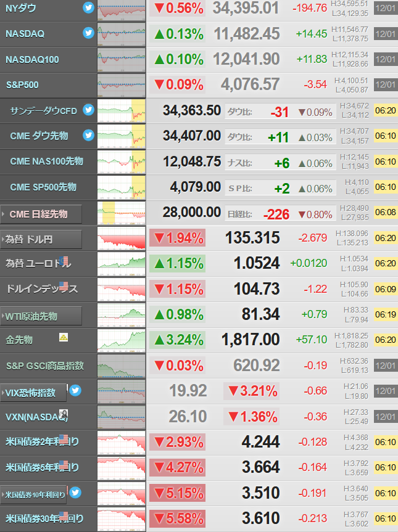Open the S&P500 link
The width and height of the screenshot is (398, 532).
click(22, 85)
